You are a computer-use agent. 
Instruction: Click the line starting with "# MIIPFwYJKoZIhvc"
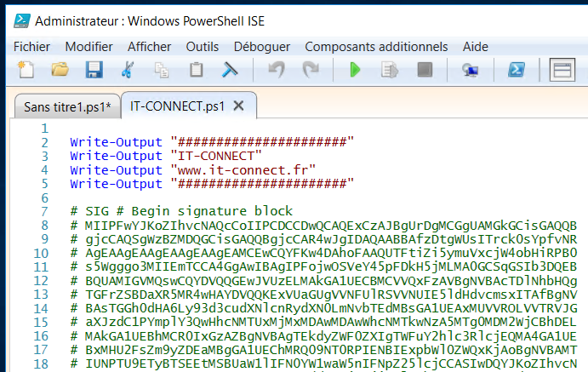[323, 226]
